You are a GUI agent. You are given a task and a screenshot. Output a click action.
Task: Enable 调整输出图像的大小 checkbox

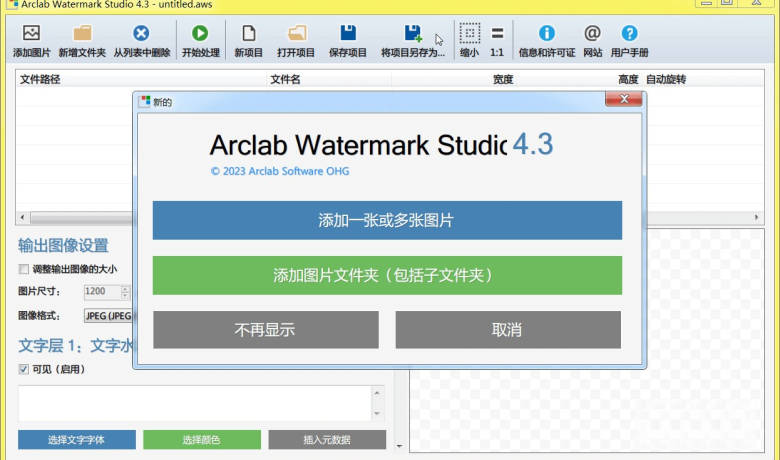point(23,269)
